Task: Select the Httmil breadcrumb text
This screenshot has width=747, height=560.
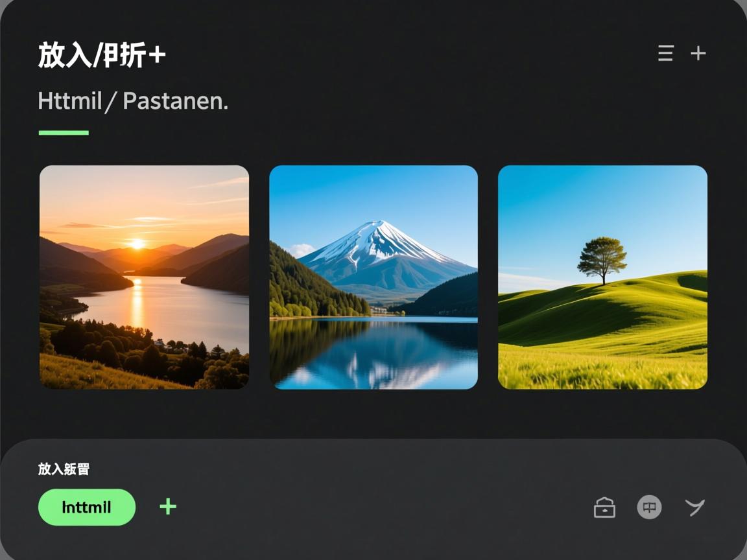Action: click(x=70, y=101)
